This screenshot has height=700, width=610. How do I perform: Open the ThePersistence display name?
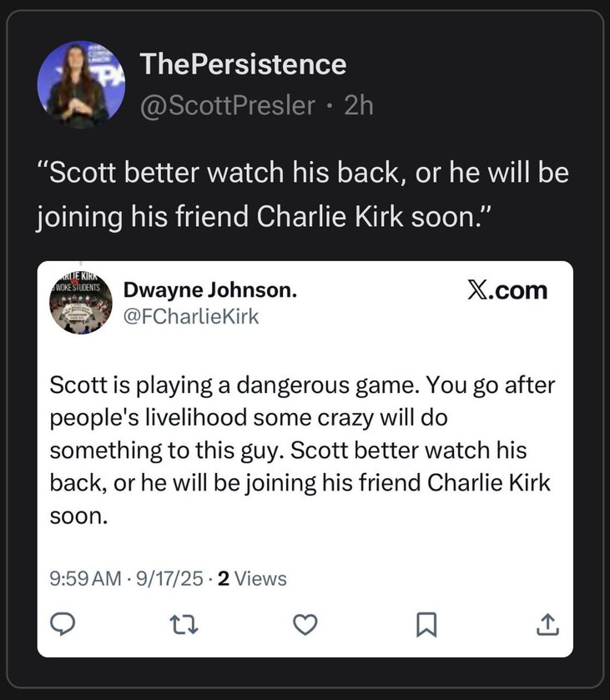click(243, 64)
